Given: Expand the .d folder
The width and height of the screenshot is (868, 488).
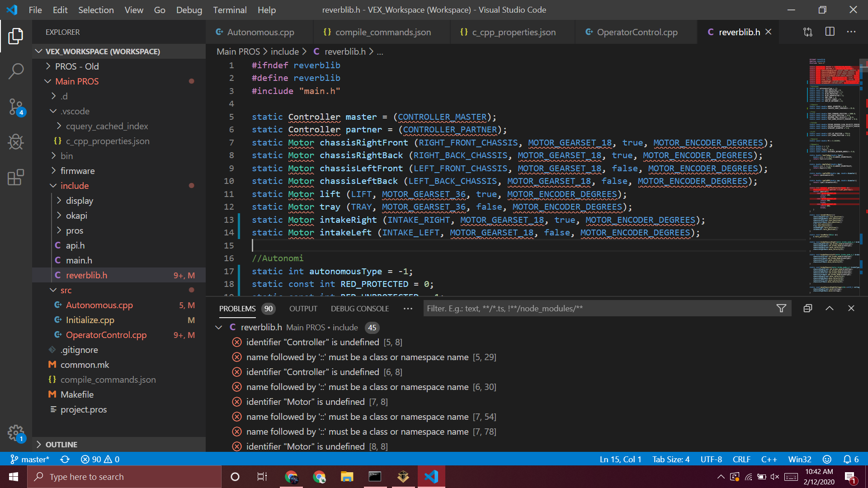Looking at the screenshot, I should (x=54, y=96).
